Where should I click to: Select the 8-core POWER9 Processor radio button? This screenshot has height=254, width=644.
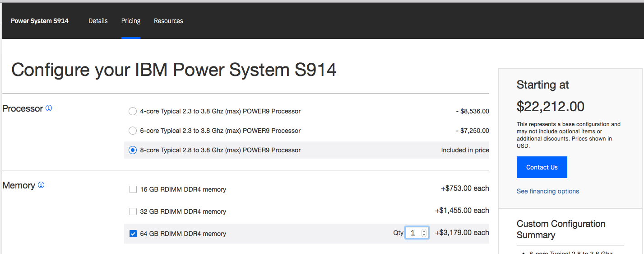coord(132,150)
